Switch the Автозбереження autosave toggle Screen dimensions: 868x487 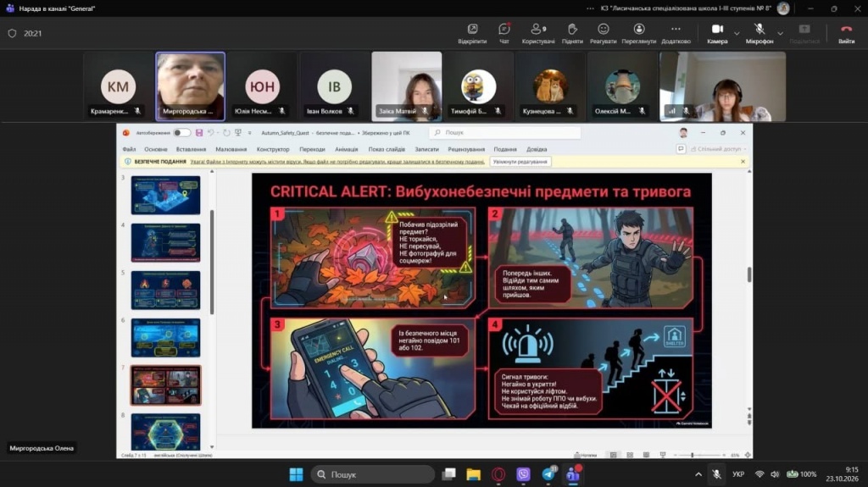pyautogui.click(x=181, y=133)
